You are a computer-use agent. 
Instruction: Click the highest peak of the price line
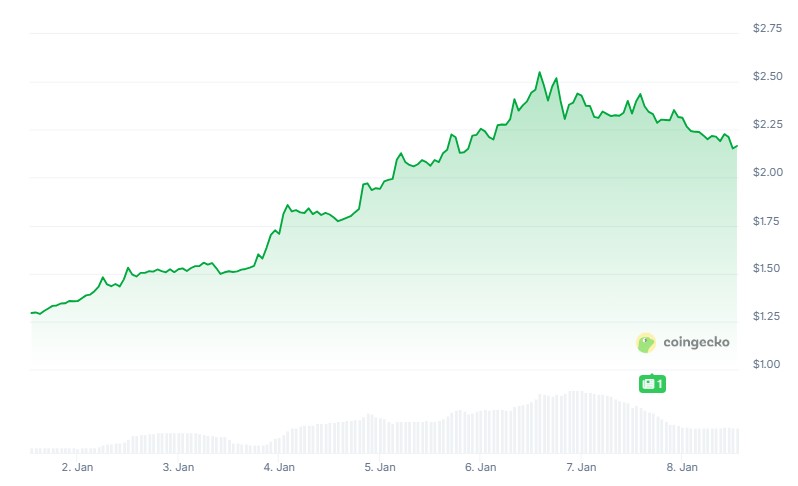540,72
